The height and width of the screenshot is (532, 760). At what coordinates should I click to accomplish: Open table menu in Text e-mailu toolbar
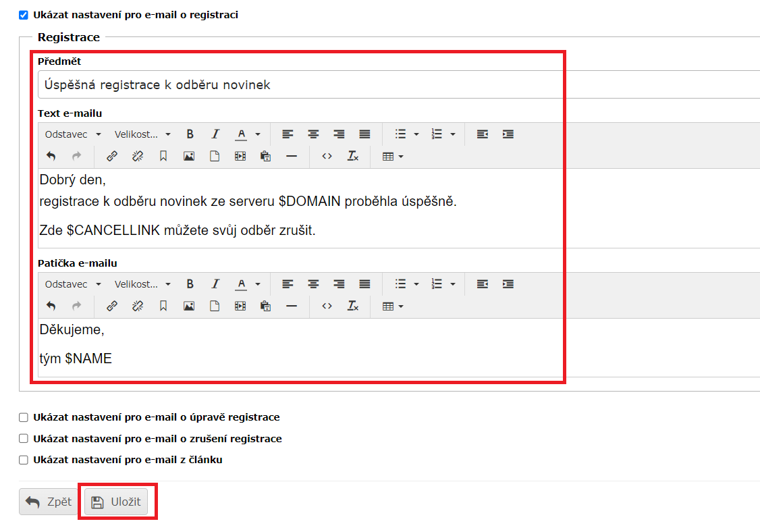(393, 157)
